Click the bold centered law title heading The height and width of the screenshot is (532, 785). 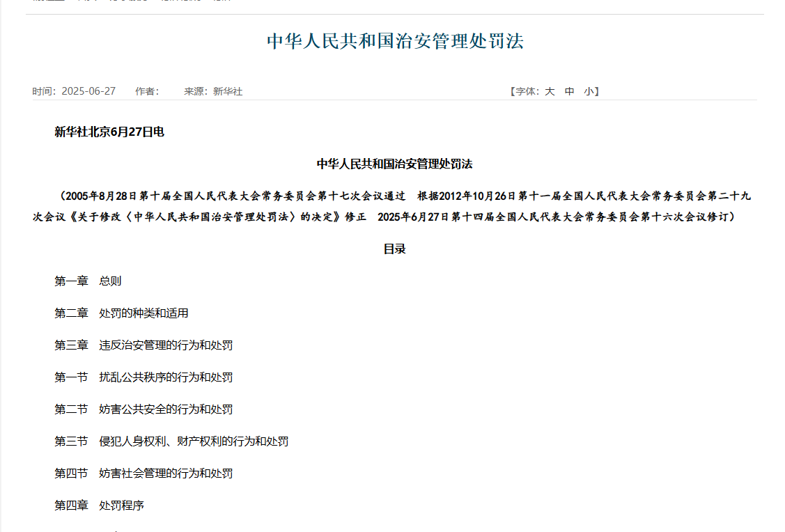[x=394, y=164]
